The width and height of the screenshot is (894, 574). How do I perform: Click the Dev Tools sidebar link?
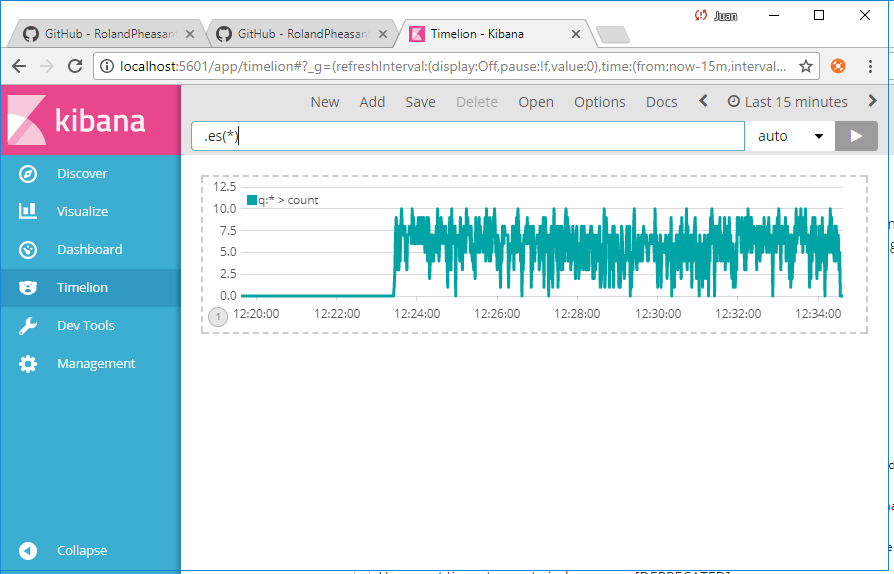(86, 325)
